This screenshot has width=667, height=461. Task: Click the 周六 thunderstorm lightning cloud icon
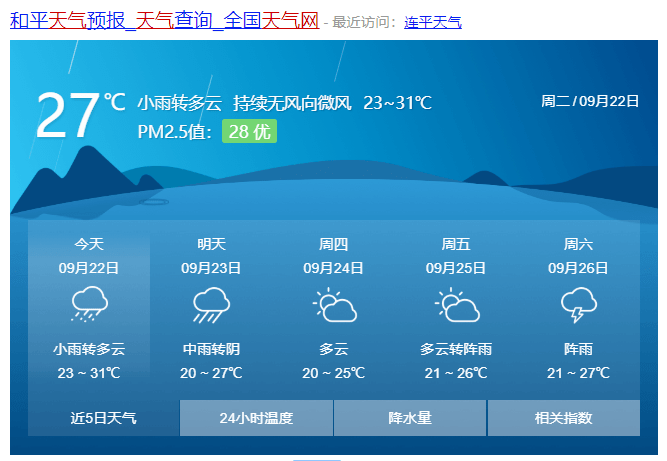579,305
